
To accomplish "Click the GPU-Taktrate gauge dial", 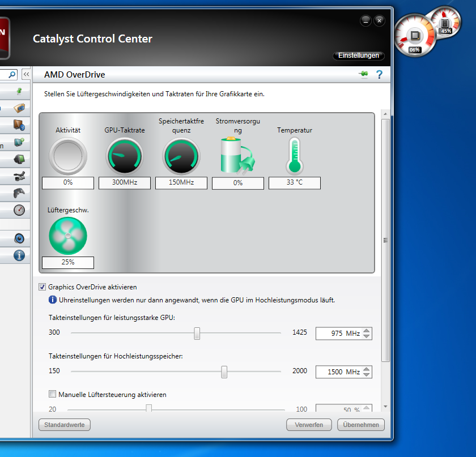I will coord(125,156).
